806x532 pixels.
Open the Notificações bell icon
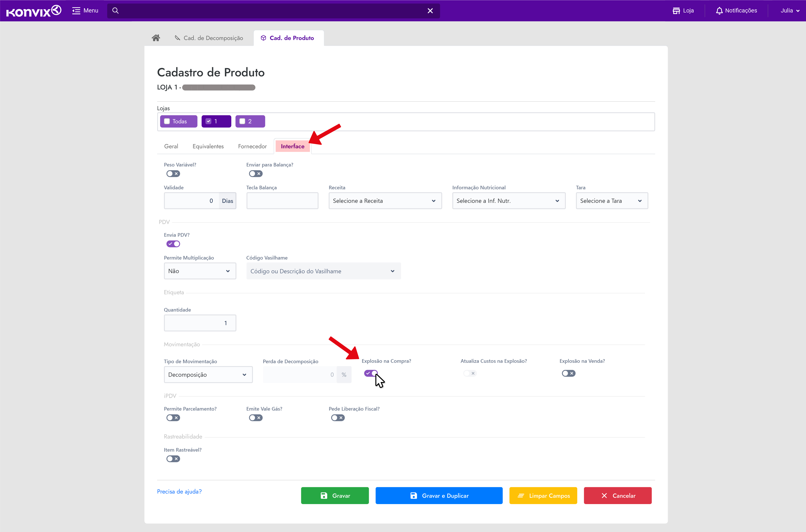click(719, 11)
